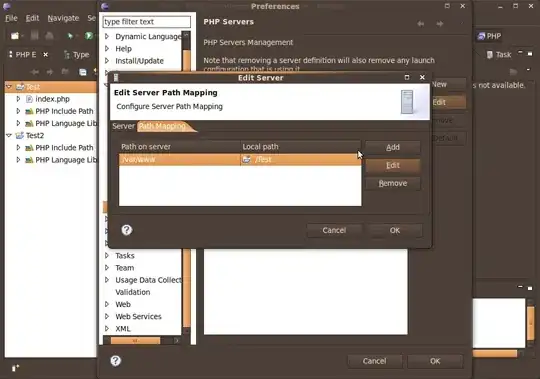The image size is (540, 379).
Task: Click Forward arrow in PHP Explorer toolbar
Action: click(50, 72)
